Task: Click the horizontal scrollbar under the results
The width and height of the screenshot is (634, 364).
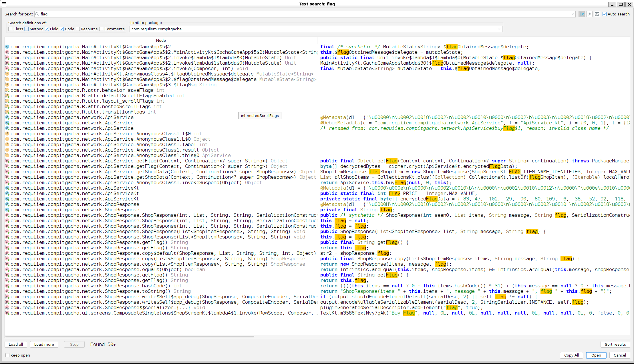Action: click(x=129, y=336)
